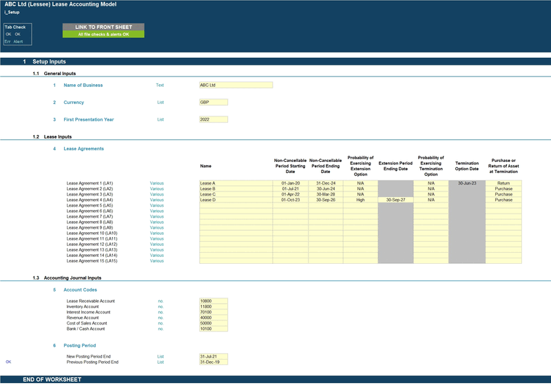The image size is (551, 392).
Task: Click Lease D High extension probability cell
Action: 360,200
